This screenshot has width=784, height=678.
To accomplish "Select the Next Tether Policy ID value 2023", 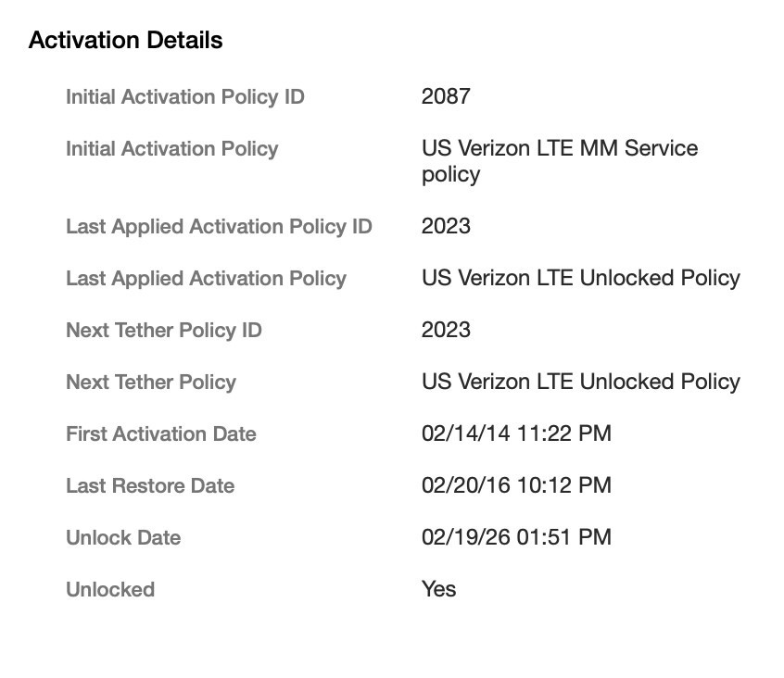I will click(446, 331).
